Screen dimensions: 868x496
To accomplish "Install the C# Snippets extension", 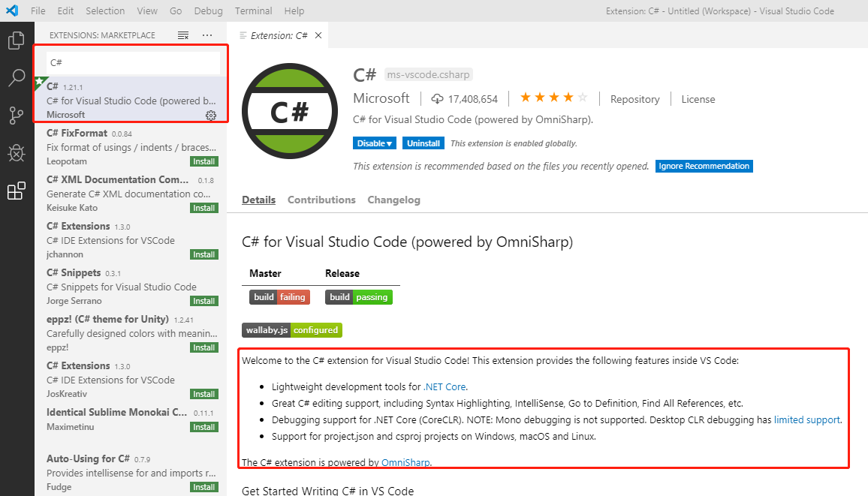I will 204,301.
